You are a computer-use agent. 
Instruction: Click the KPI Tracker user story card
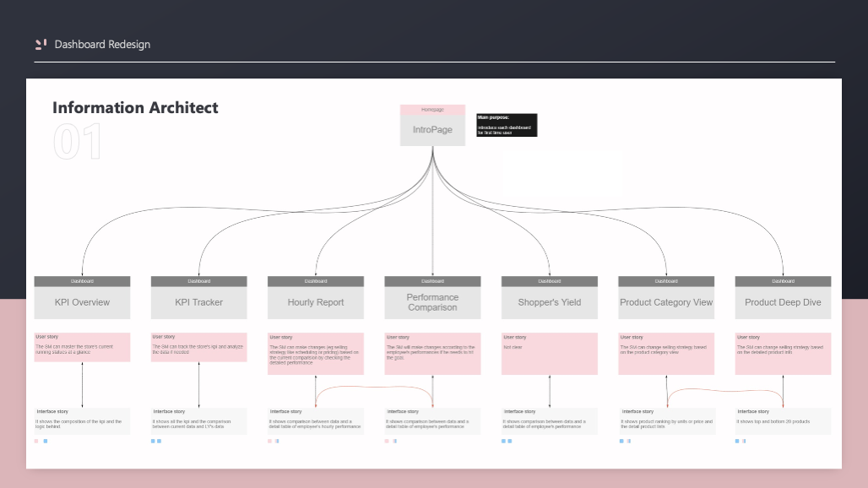click(x=199, y=347)
